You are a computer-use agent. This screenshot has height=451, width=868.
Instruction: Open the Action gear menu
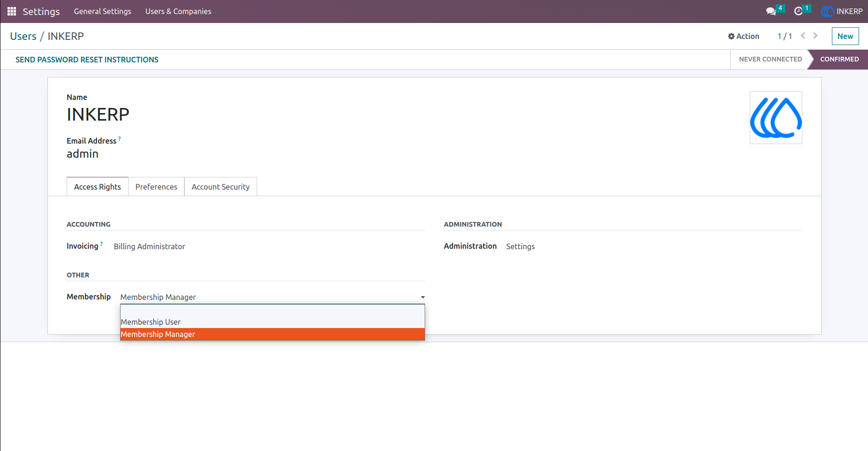(744, 36)
